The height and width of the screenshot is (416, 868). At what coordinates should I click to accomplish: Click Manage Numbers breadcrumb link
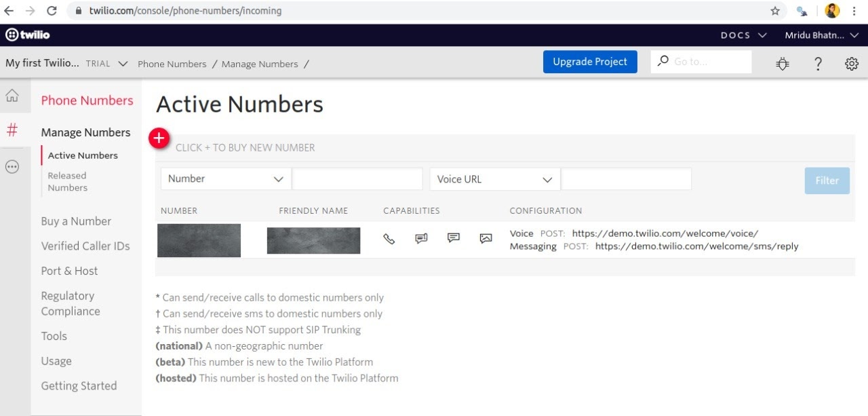coord(260,64)
